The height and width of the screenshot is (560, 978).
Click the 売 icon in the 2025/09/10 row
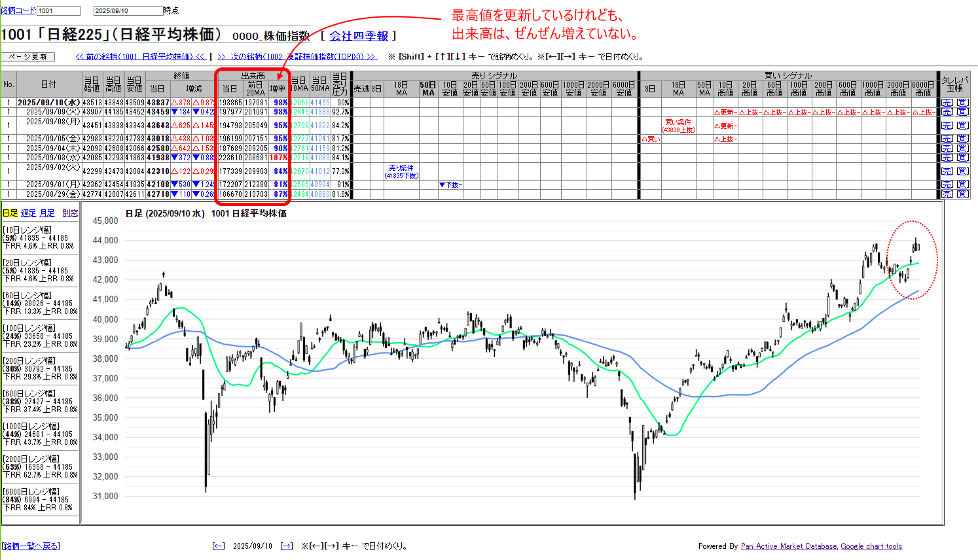947,103
